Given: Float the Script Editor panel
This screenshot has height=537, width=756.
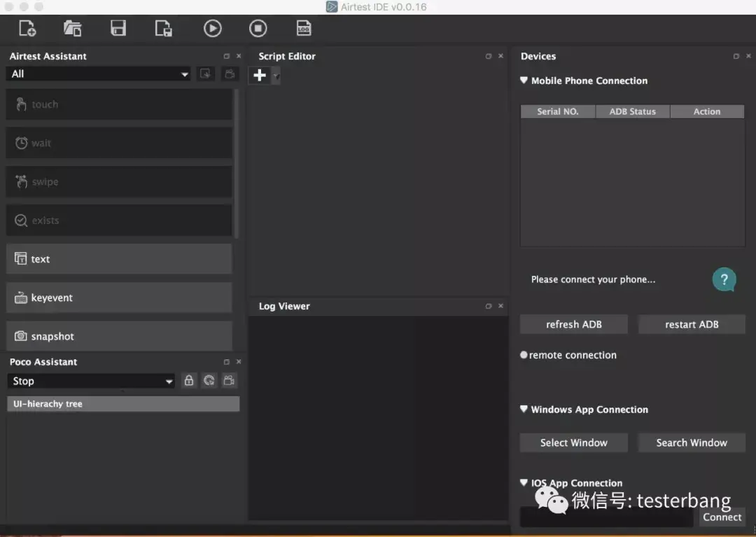Looking at the screenshot, I should pyautogui.click(x=489, y=57).
